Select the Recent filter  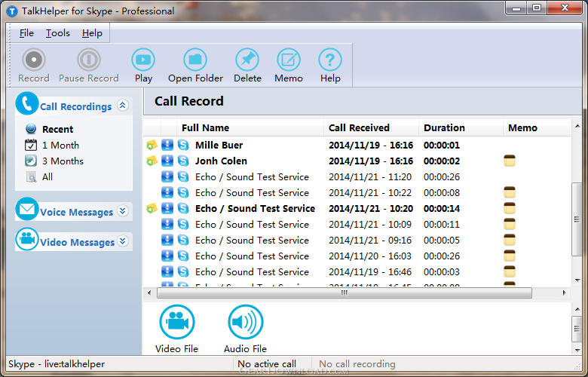pos(57,129)
